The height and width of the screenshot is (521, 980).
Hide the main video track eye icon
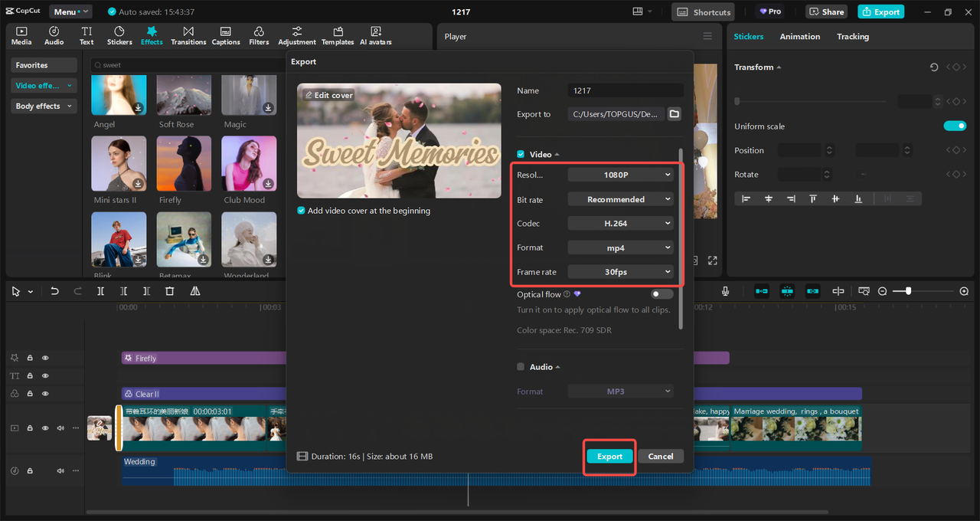45,428
